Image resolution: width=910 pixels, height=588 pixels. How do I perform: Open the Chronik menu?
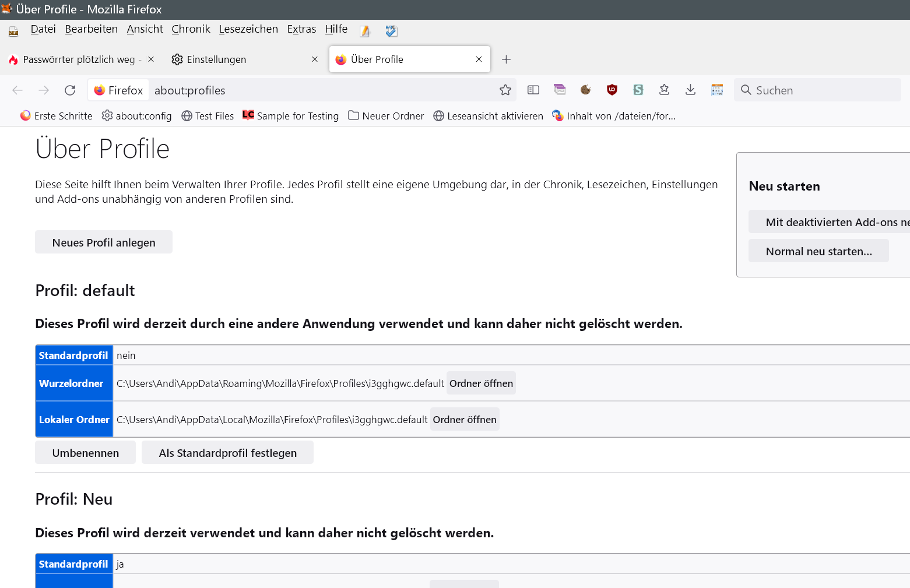pyautogui.click(x=191, y=29)
